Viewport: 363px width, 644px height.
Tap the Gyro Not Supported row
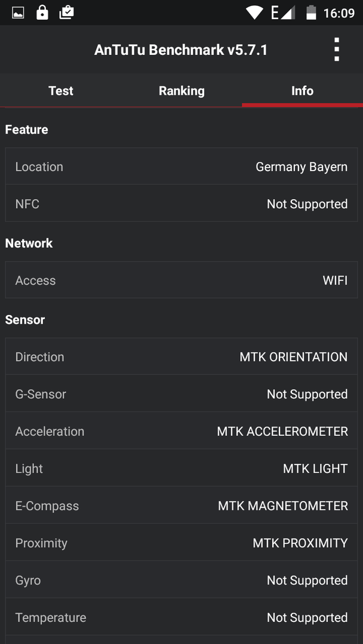[181, 580]
